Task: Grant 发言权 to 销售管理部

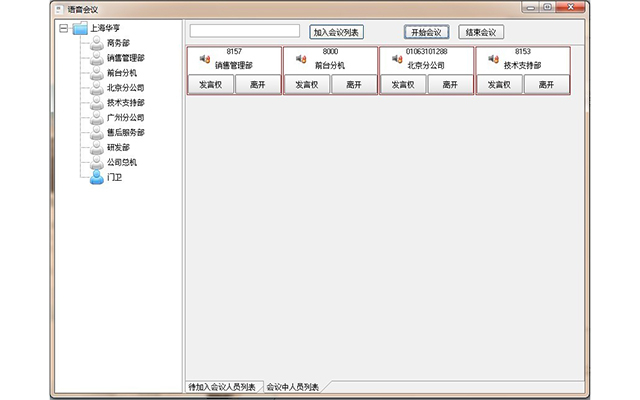Action: pos(210,85)
